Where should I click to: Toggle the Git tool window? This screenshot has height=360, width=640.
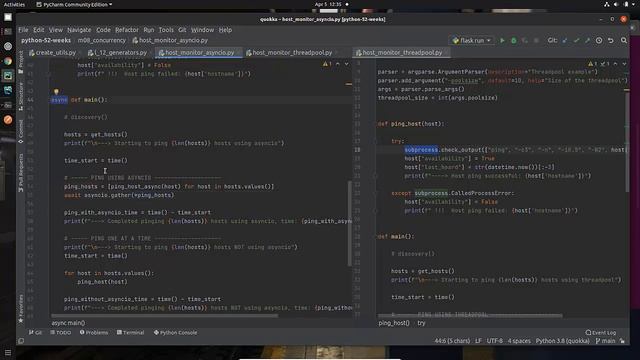pos(35,332)
